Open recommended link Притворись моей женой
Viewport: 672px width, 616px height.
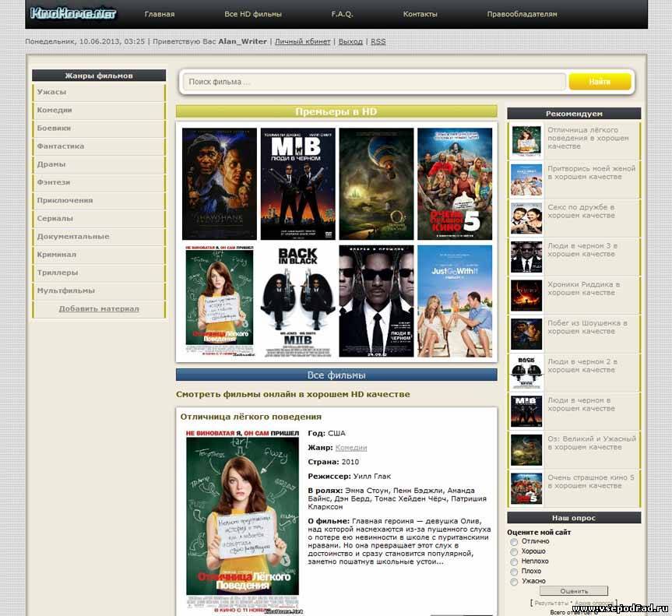pyautogui.click(x=592, y=173)
